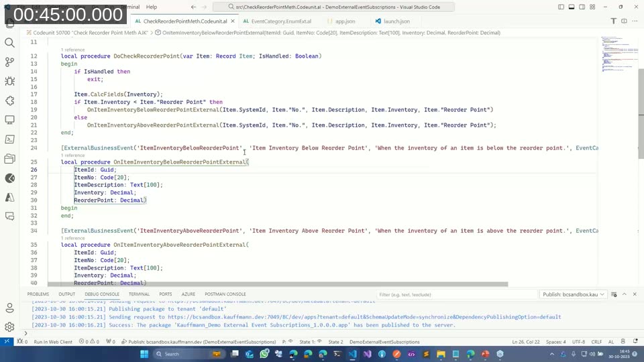The image size is (644, 362).
Task: Go forward using the title bar arrow
Action: (x=204, y=7)
